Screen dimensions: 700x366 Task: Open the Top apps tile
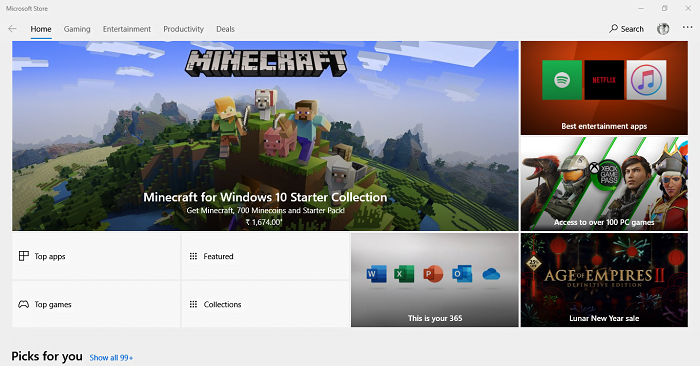[96, 256]
